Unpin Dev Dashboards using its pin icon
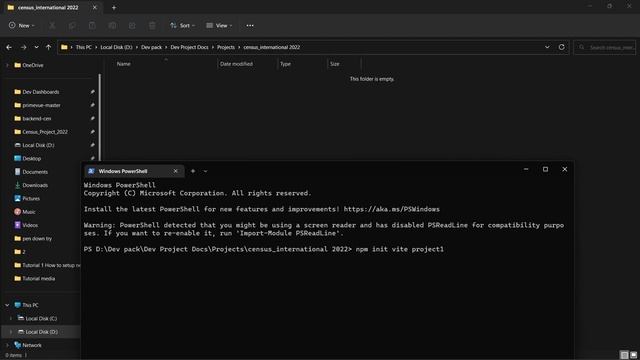 click(x=93, y=92)
